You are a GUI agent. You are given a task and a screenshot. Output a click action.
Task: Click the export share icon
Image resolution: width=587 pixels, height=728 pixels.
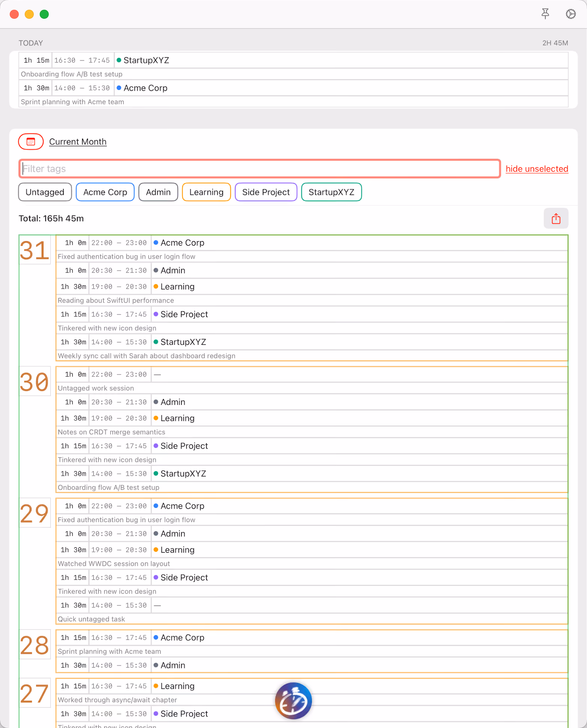556,219
